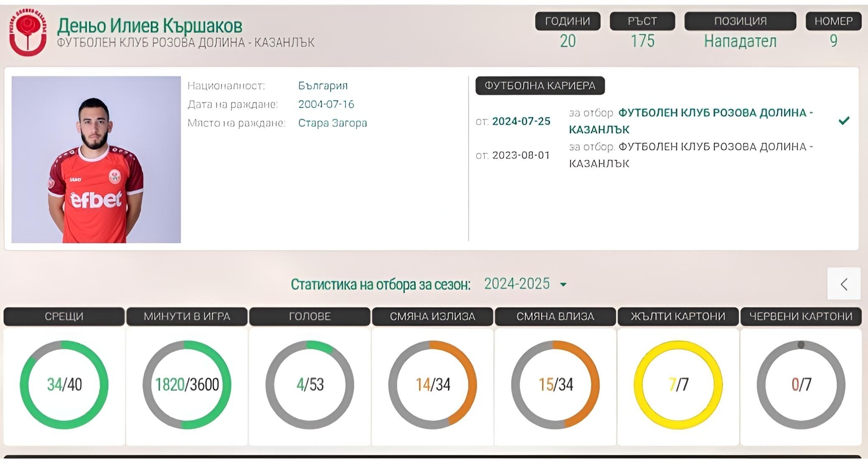Click the position value Нападател
The width and height of the screenshot is (868, 474).
[x=740, y=41]
